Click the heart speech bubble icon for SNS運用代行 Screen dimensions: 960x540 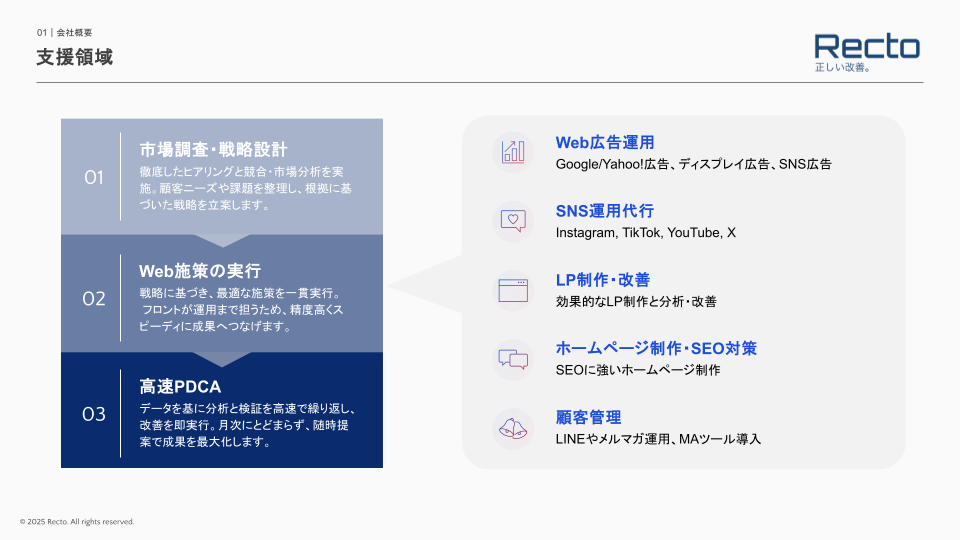513,221
